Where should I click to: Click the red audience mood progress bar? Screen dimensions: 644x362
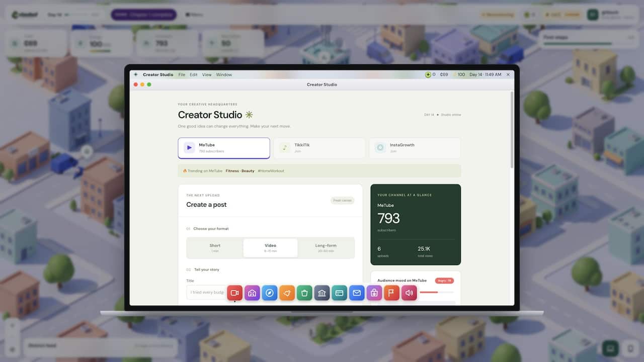pos(436,292)
